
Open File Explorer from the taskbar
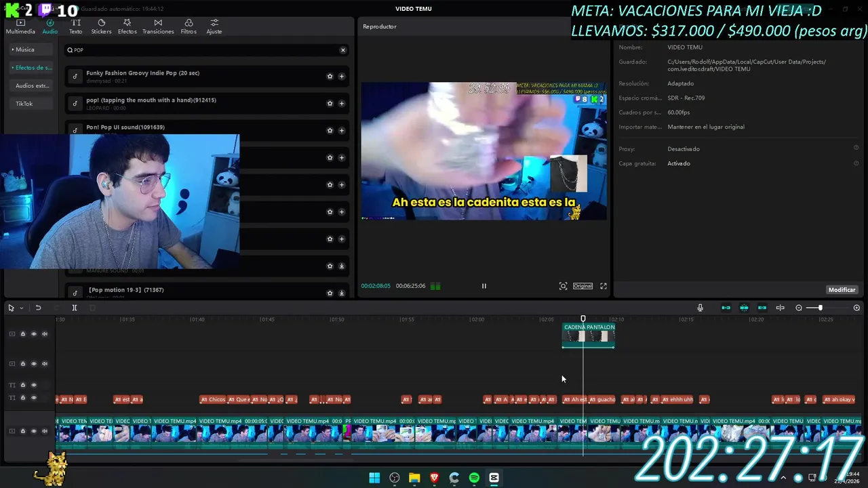(x=414, y=478)
